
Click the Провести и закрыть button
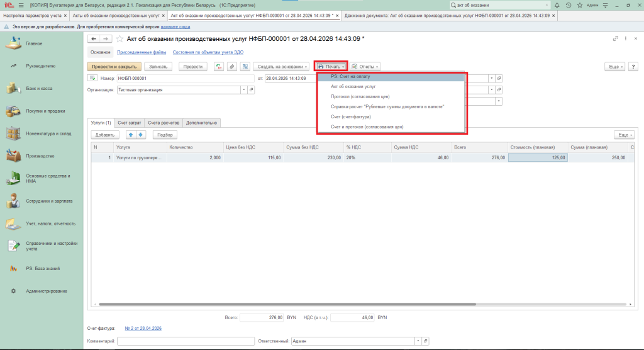[114, 67]
